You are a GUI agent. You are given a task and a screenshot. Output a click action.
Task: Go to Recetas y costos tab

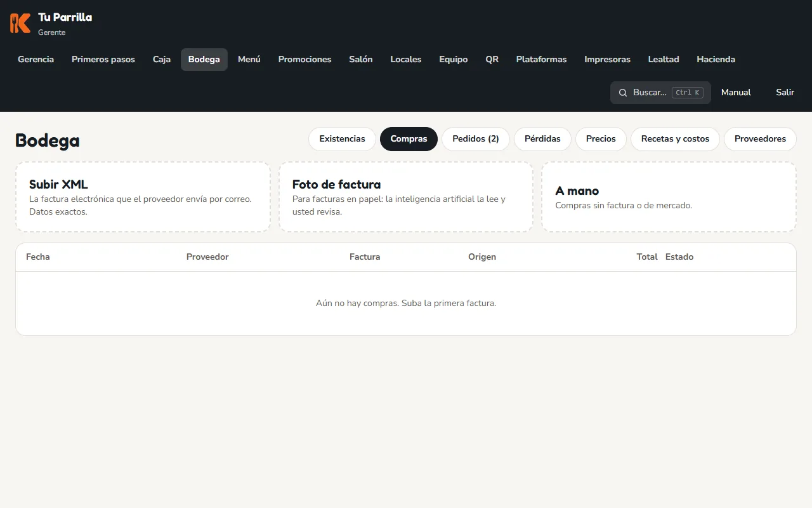click(675, 139)
